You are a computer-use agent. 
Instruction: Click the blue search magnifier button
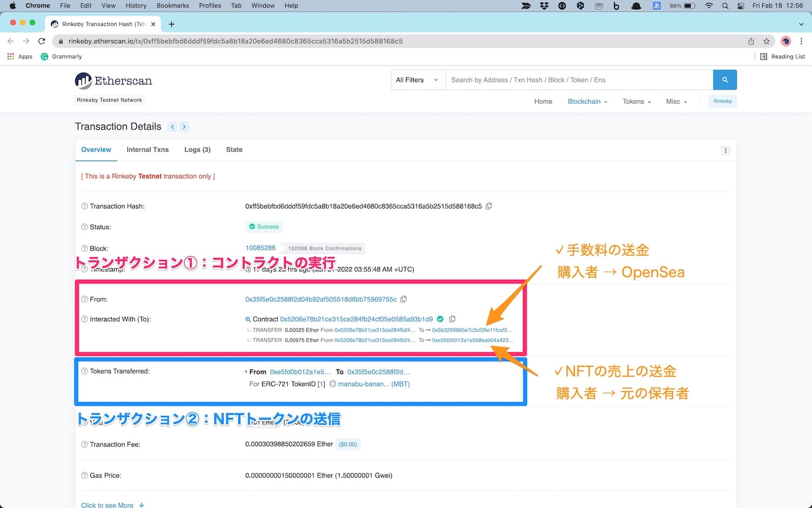[x=725, y=80]
